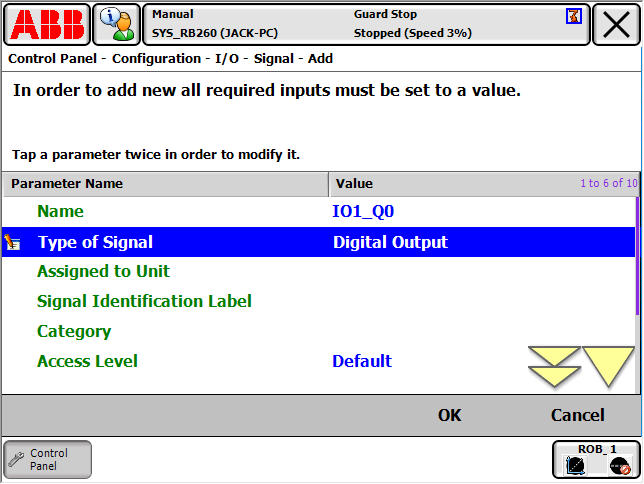Click the status bar operating mode area
Viewport: 644px width, 484px height.
366,24
